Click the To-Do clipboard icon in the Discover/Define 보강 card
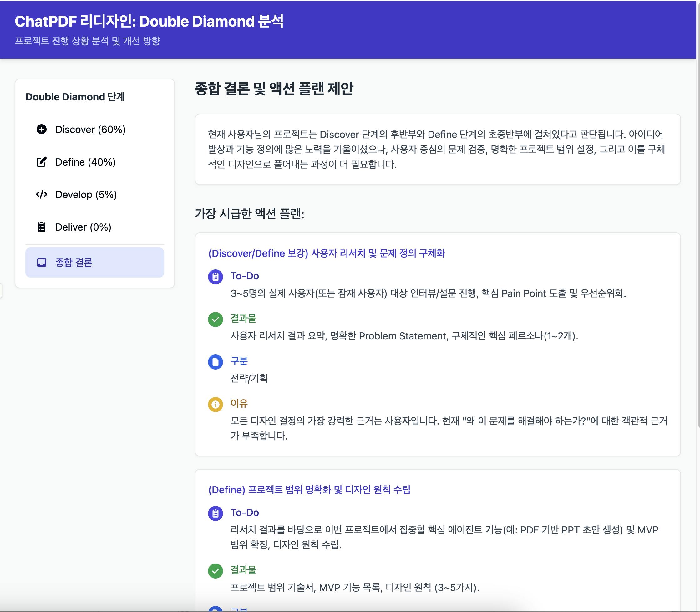The image size is (700, 612). tap(216, 277)
